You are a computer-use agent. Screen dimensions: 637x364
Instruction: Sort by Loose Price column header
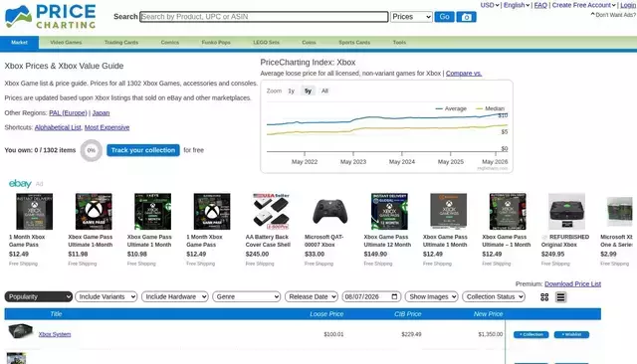click(326, 314)
